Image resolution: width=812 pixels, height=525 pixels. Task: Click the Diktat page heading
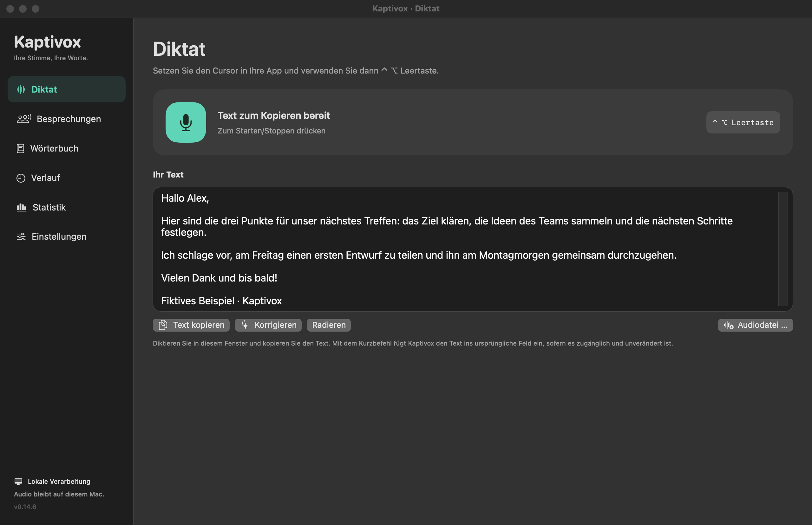tap(179, 49)
